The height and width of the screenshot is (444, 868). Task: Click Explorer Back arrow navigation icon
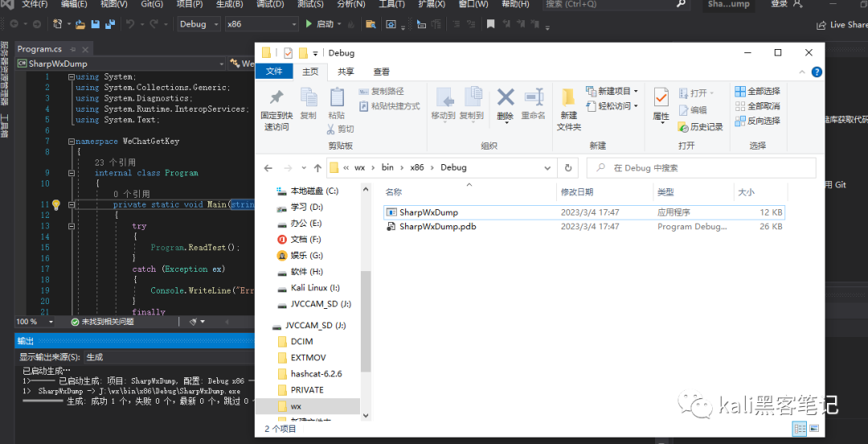[268, 168]
